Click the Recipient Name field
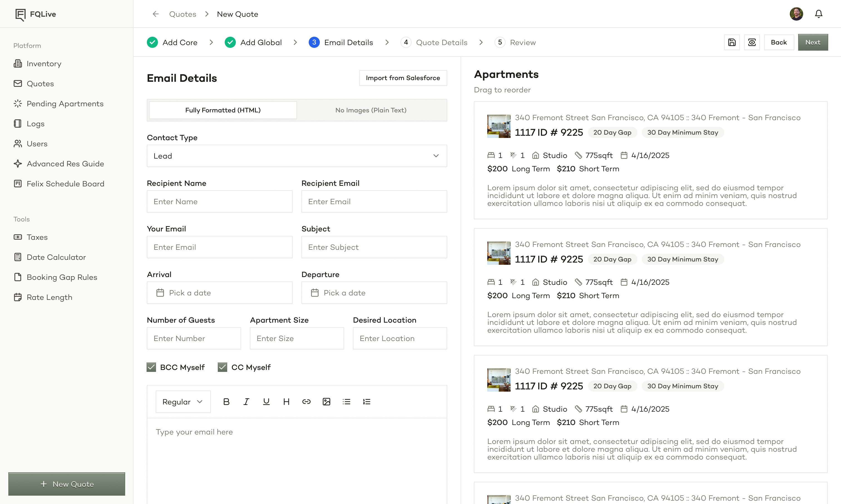Viewport: 841px width, 504px height. click(x=219, y=201)
